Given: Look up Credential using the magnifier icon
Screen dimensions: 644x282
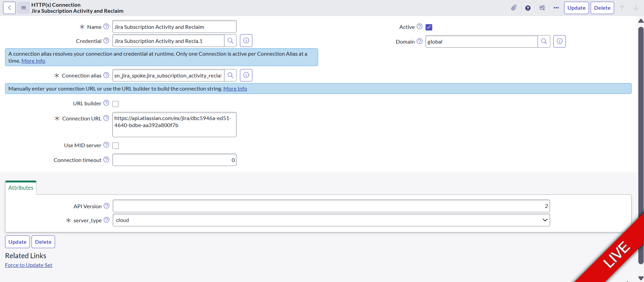Looking at the screenshot, I should tap(231, 41).
